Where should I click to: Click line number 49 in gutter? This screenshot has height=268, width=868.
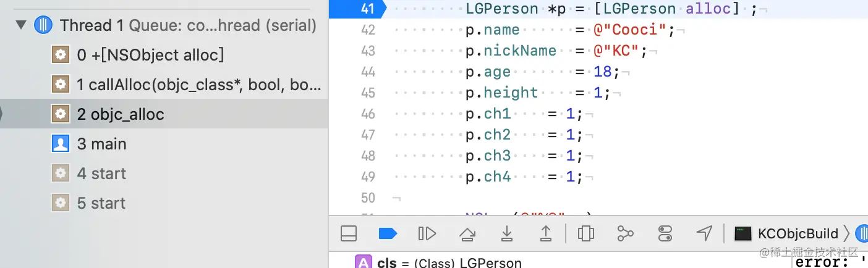[367, 177]
